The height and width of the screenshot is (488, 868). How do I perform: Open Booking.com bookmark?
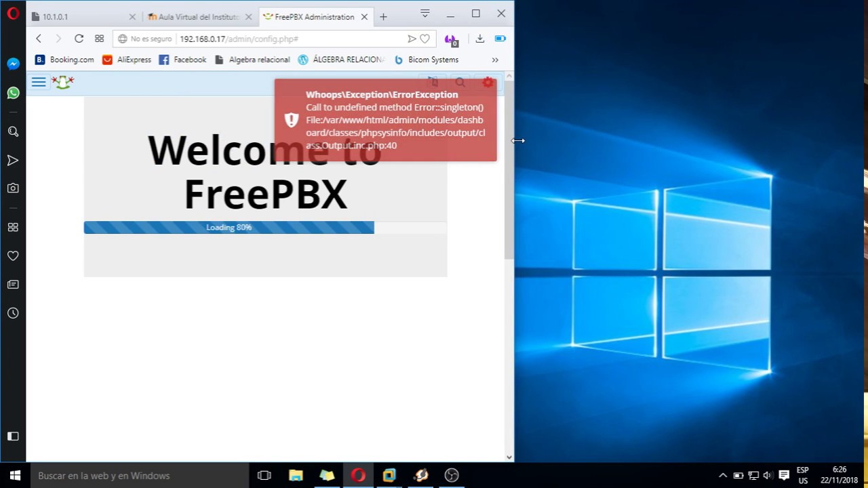[64, 60]
